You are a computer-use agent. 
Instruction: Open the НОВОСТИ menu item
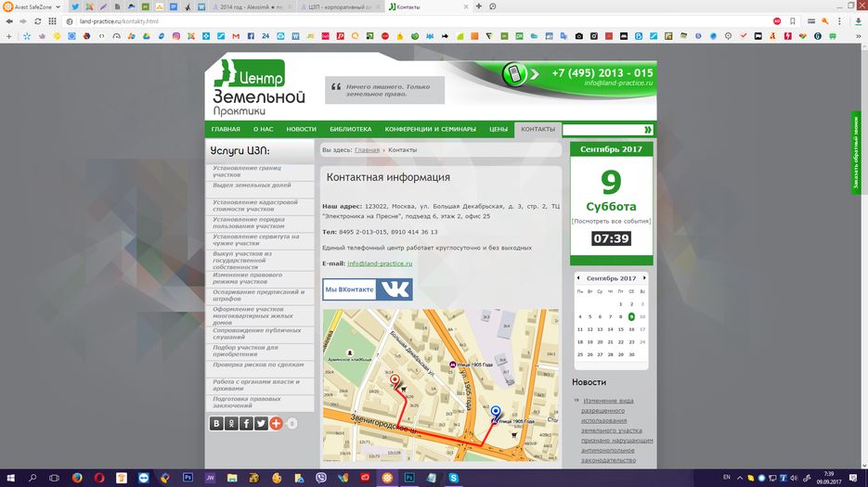301,129
